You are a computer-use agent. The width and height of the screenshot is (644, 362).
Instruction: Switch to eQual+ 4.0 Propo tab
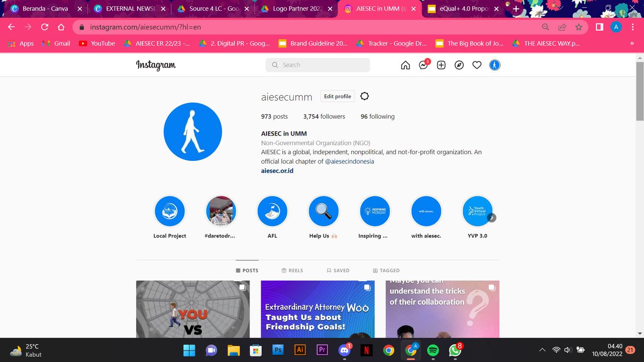tap(464, 9)
